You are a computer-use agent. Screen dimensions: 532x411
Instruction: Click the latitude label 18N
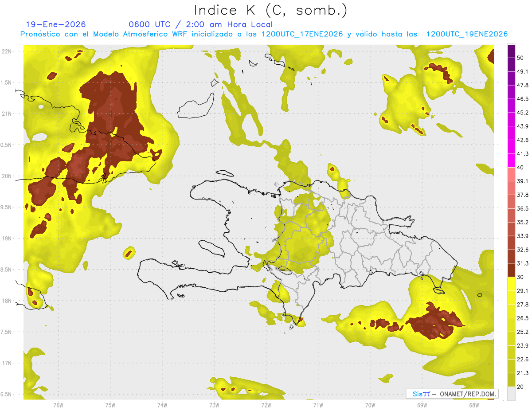pos(6,301)
